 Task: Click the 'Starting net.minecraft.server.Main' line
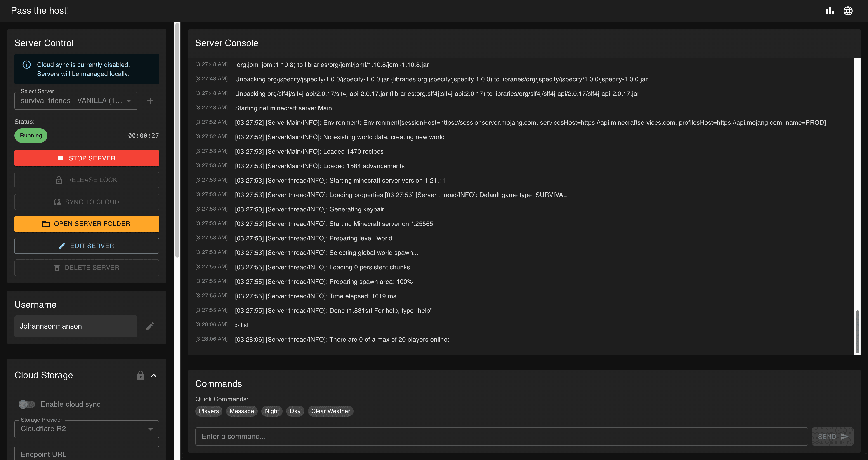click(x=283, y=108)
